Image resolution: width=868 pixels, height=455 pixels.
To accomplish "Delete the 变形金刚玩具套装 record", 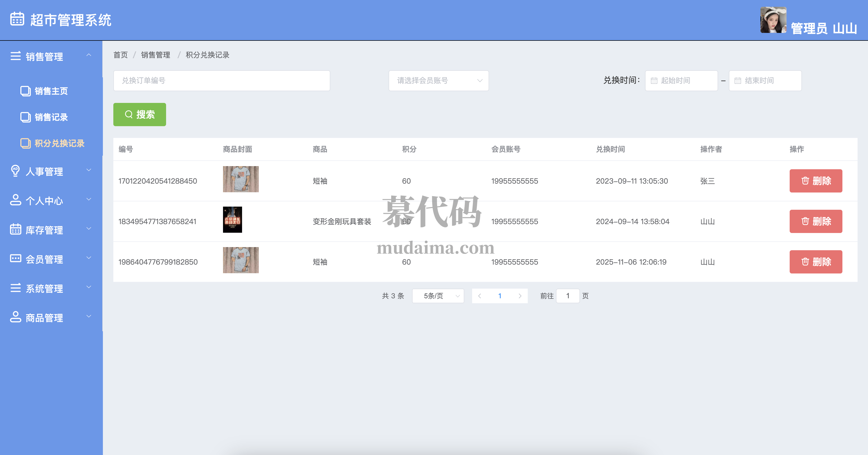I will tap(816, 221).
